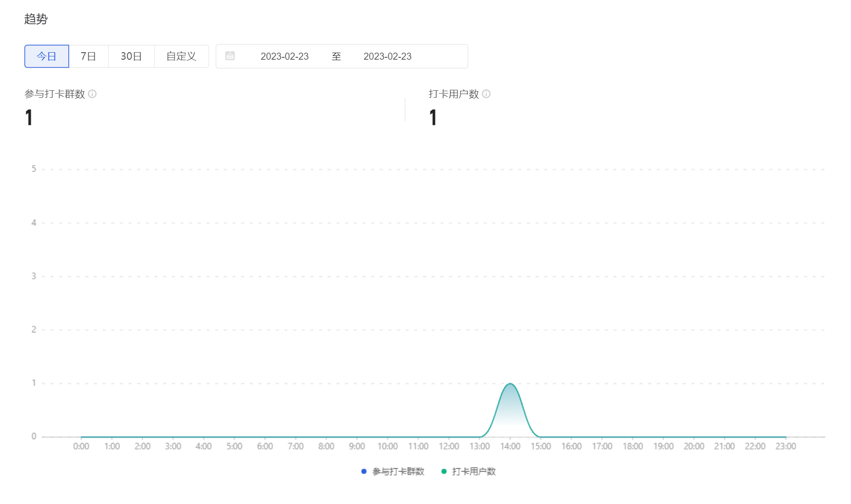851x504 pixels.
Task: Edit the start date 2023-02-23 field
Action: coord(285,56)
